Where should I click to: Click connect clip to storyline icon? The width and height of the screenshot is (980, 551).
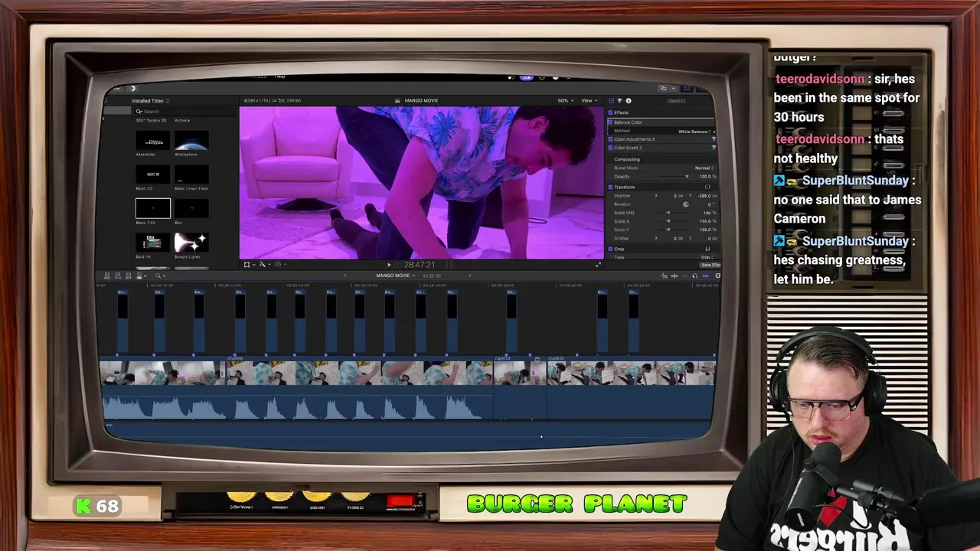click(107, 276)
